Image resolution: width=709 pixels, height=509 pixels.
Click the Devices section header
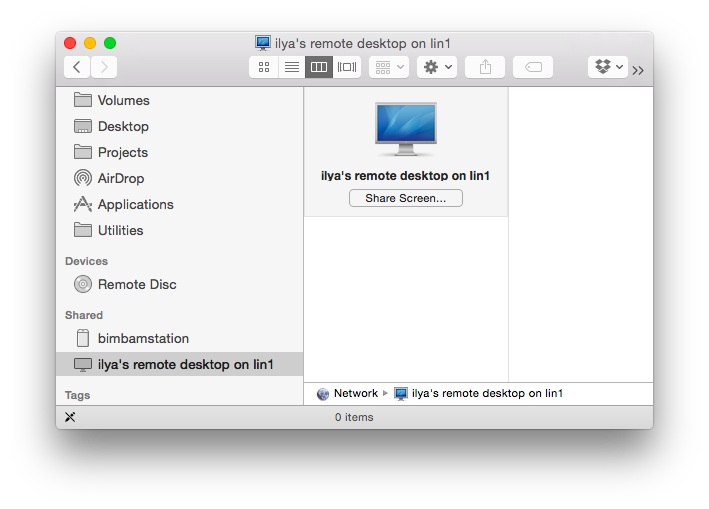point(86,261)
